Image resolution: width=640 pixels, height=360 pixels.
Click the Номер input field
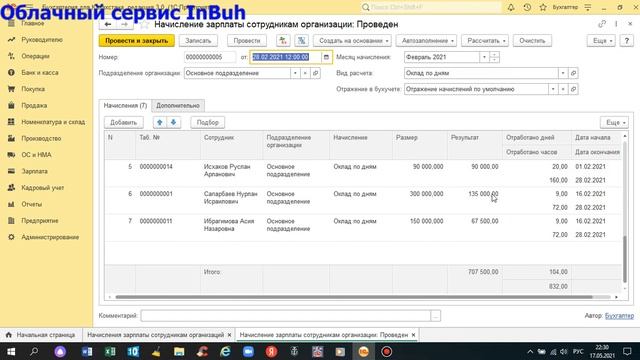pos(210,57)
